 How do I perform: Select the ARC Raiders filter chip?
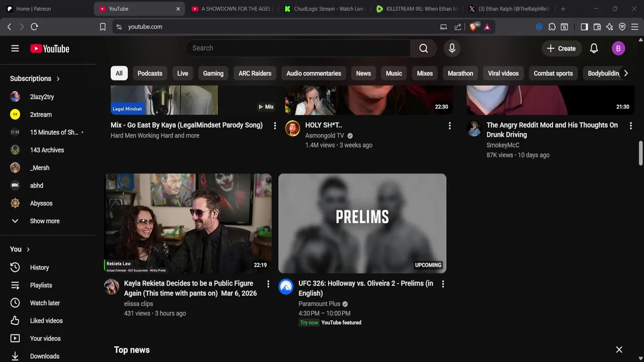pyautogui.click(x=255, y=73)
